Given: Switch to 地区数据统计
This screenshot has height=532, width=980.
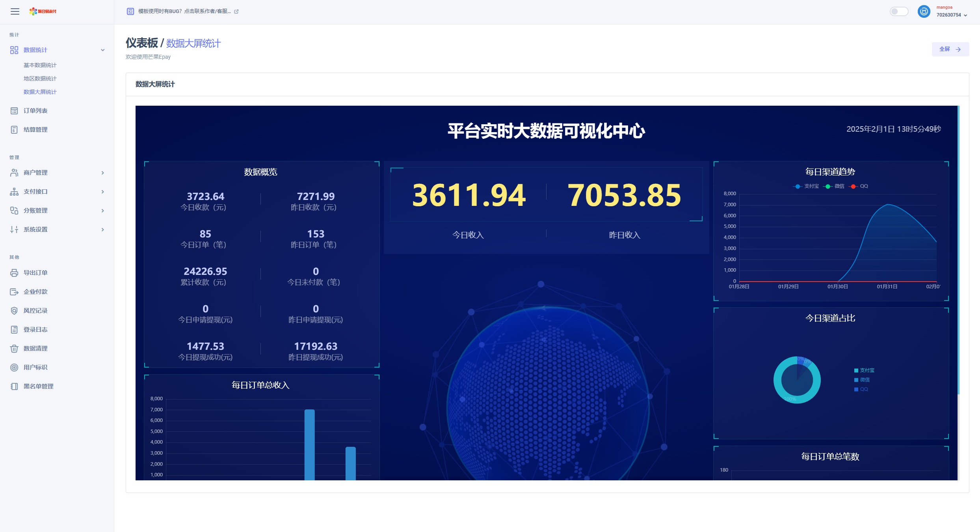Looking at the screenshot, I should (39, 78).
